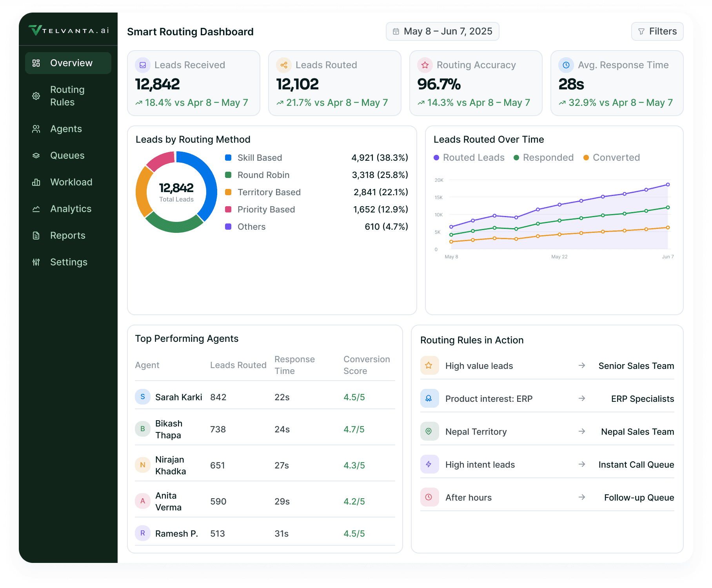The image size is (712, 588).
Task: Click the Territory Based orange swatch
Action: 228,192
